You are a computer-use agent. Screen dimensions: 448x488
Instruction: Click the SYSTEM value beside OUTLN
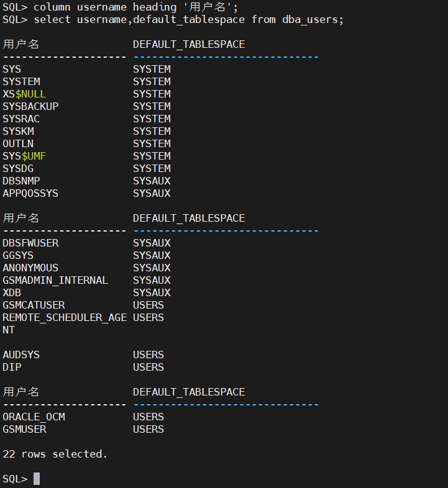152,143
